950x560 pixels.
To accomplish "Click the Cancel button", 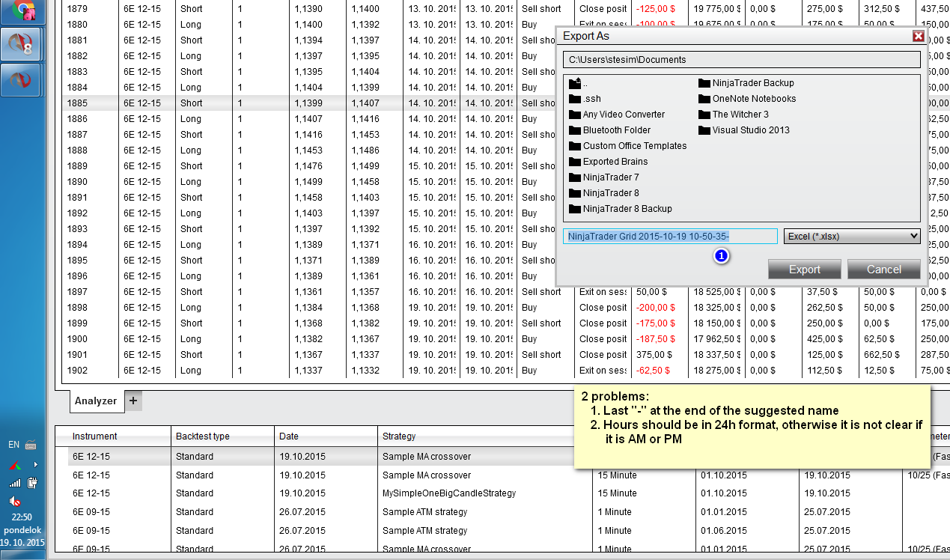I will tap(884, 270).
